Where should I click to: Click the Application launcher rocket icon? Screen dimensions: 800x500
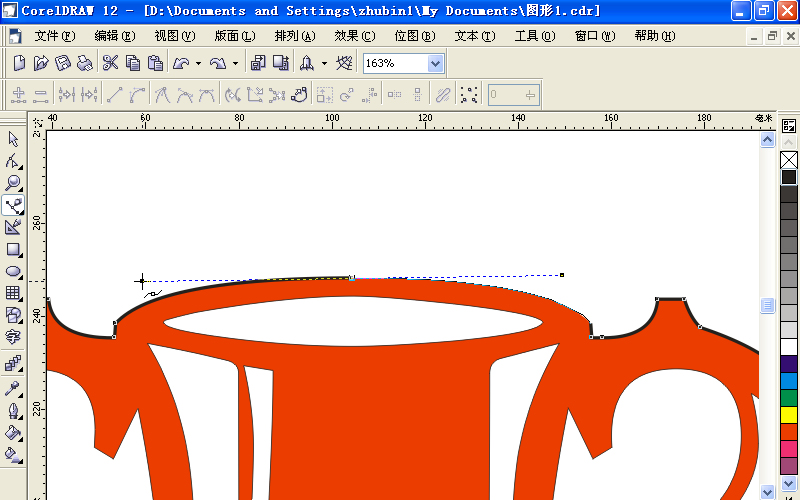[307, 63]
